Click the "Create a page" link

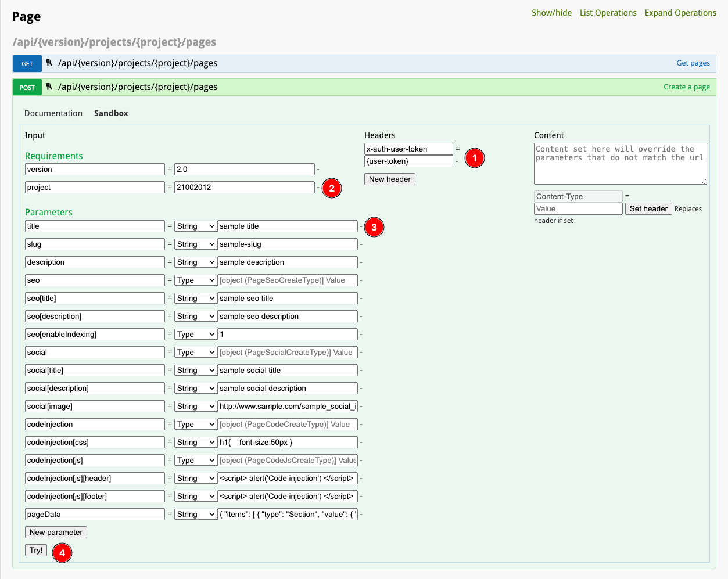point(687,87)
